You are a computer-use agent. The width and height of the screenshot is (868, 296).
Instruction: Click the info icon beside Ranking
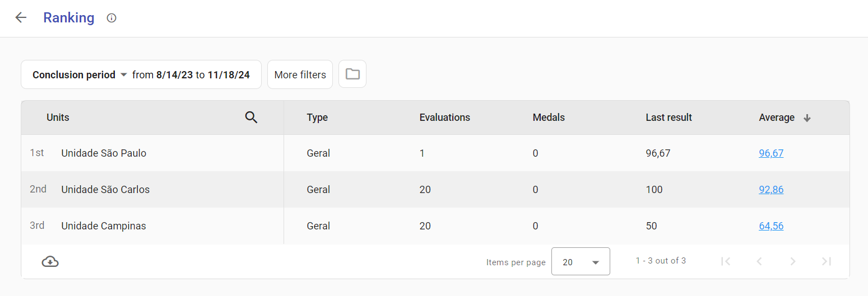[112, 18]
